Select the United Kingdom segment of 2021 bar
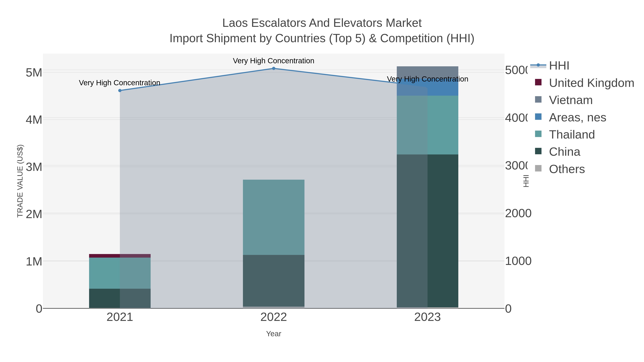The width and height of the screenshot is (644, 362). pyautogui.click(x=120, y=256)
